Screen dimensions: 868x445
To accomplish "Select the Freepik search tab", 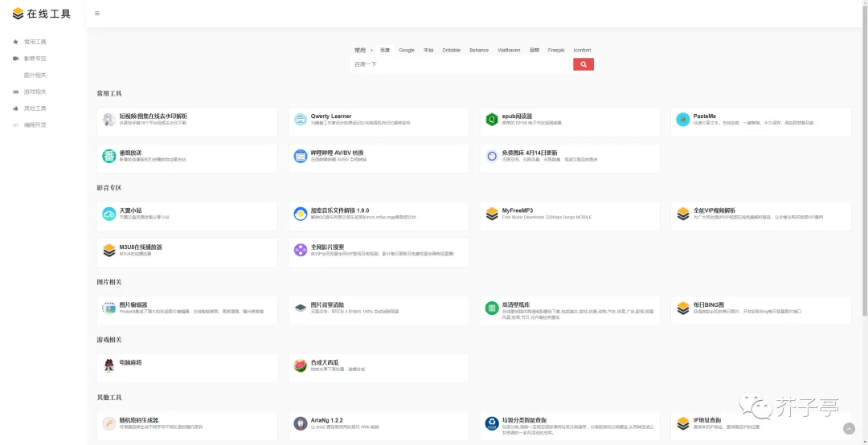I will (556, 50).
